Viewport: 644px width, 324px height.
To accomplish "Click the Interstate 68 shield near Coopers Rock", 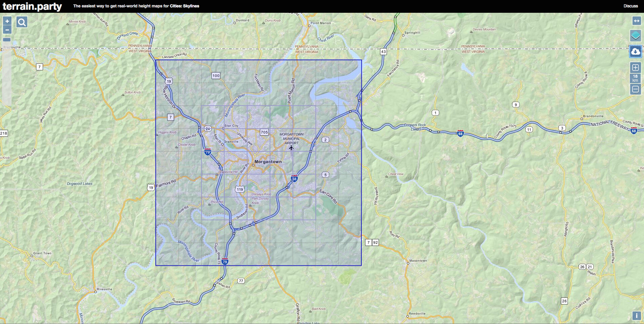I will point(460,133).
